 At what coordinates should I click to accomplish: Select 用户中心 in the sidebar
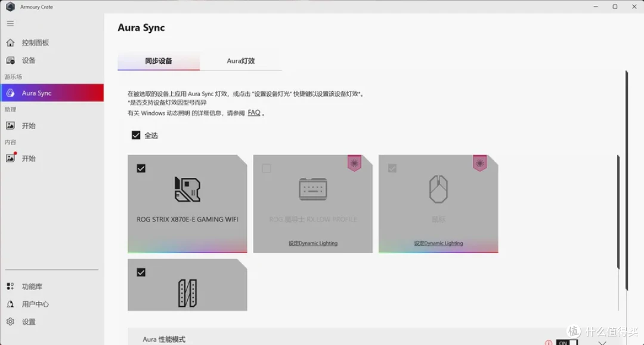[35, 304]
